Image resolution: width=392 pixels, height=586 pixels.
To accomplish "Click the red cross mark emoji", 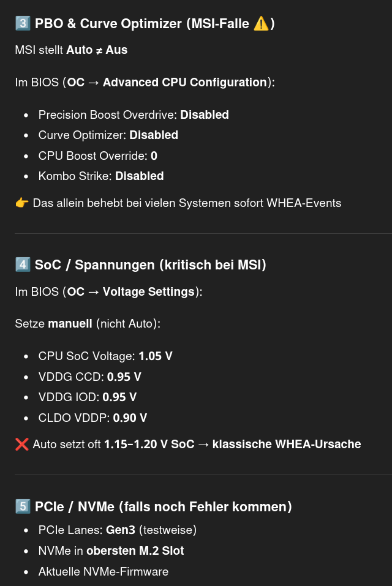I will [22, 444].
